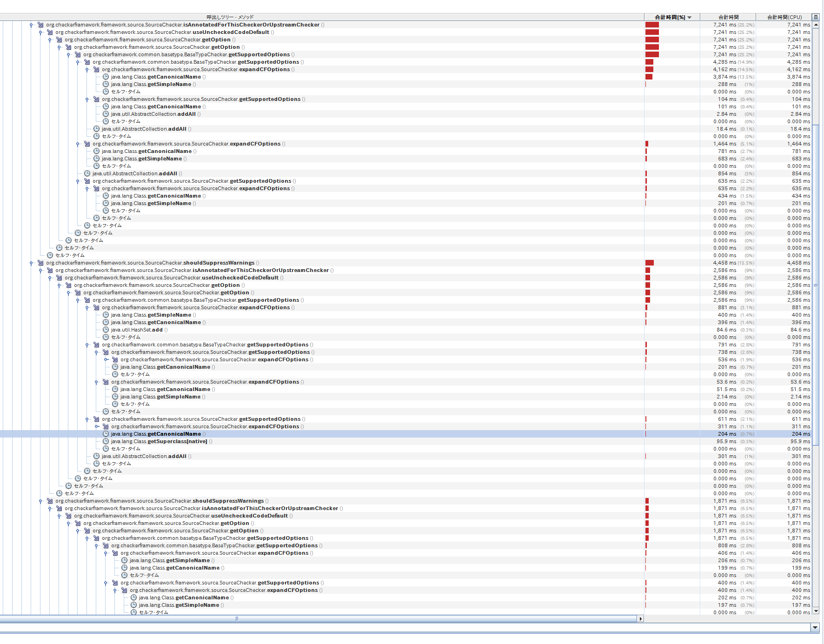Select the getSuperclass[native] row's 95.9 ms value
824x644 pixels.
(x=726, y=441)
